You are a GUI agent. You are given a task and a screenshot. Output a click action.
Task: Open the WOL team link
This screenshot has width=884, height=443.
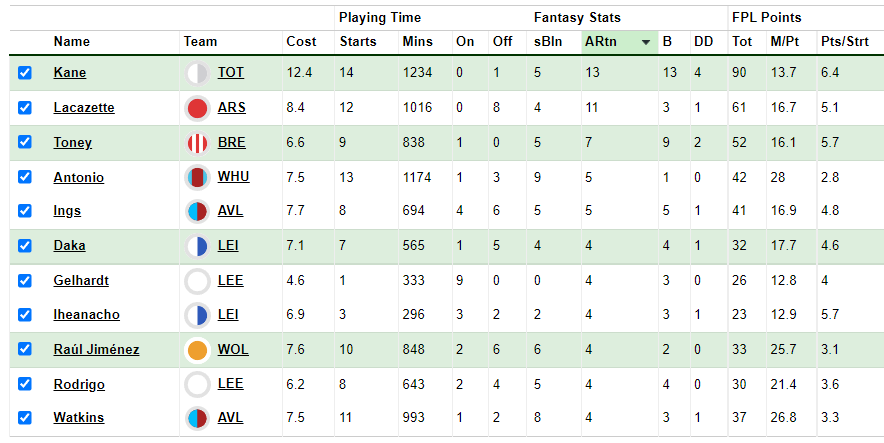pos(233,349)
